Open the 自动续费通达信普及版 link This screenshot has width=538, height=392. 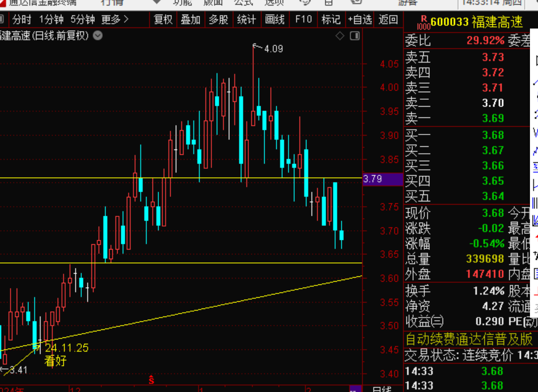tap(469, 339)
